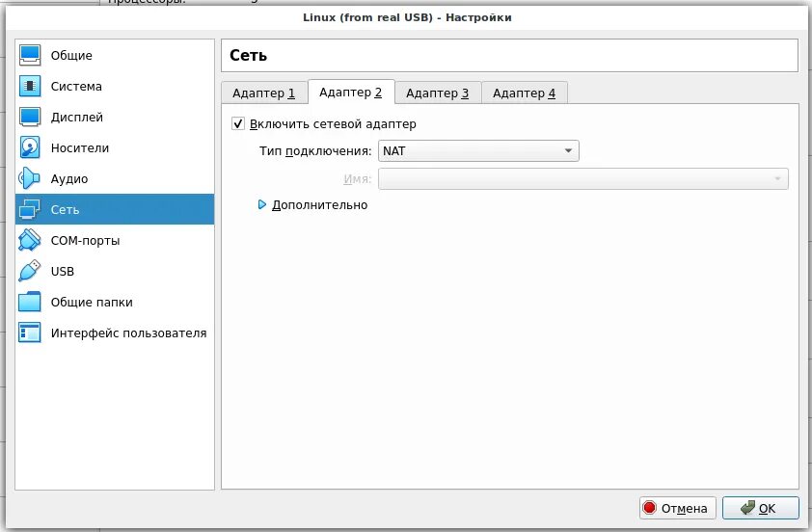Expand the Дополнительно section
The width and height of the screenshot is (812, 532).
point(312,205)
